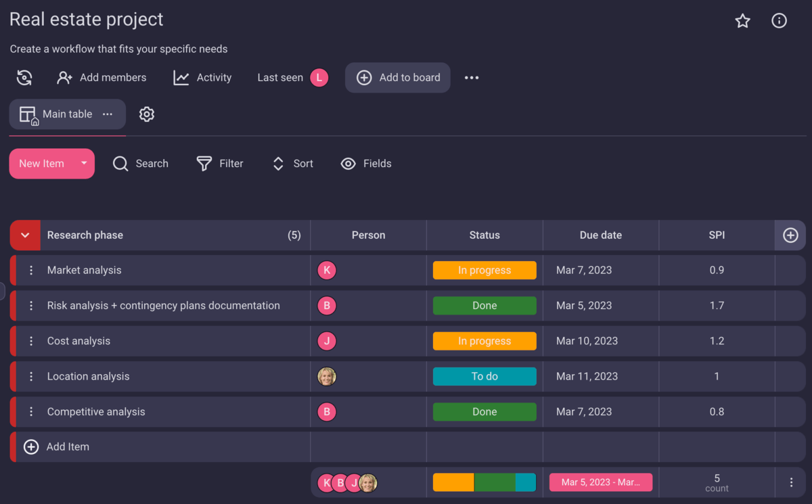Image resolution: width=812 pixels, height=504 pixels.
Task: Open the Market analysis row options icon
Action: click(x=30, y=270)
